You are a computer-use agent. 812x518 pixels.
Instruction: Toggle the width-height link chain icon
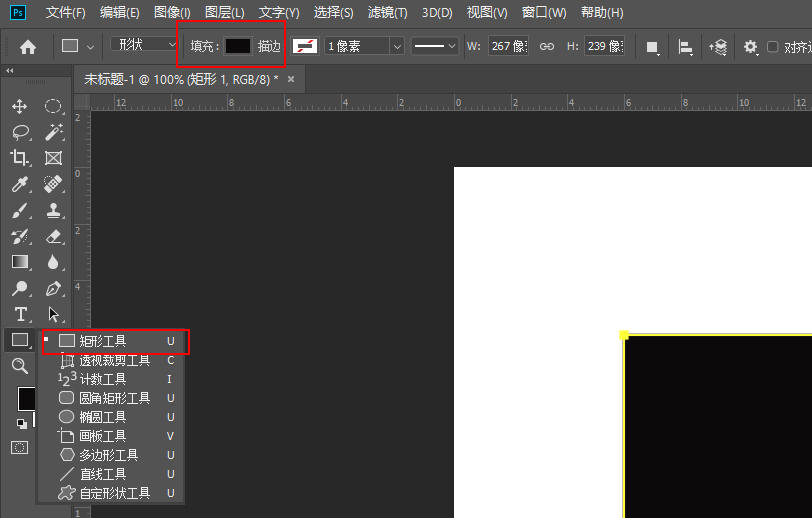[x=546, y=47]
